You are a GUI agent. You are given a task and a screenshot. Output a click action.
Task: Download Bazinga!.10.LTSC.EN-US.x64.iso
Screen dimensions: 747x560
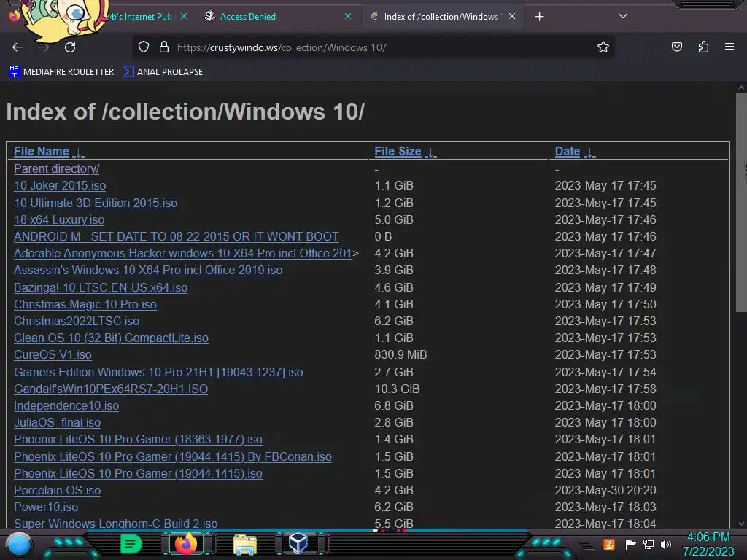101,287
